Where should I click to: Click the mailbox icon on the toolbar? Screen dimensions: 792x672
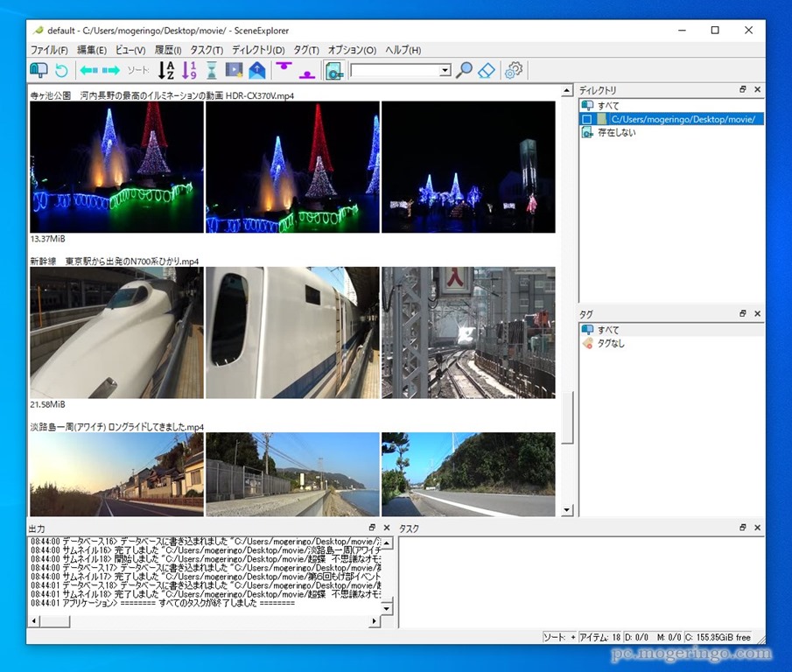pos(37,70)
